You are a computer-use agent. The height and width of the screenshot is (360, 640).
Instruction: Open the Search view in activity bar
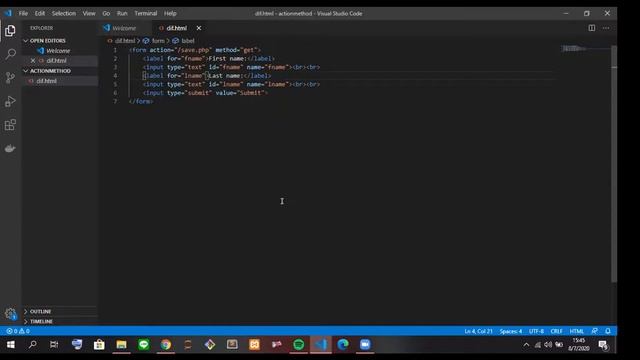10,54
